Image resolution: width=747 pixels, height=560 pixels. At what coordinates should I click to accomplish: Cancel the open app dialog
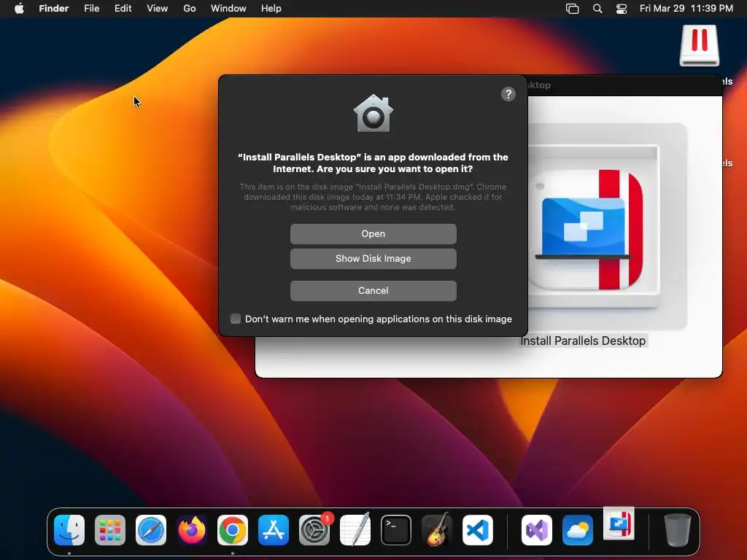(x=373, y=290)
